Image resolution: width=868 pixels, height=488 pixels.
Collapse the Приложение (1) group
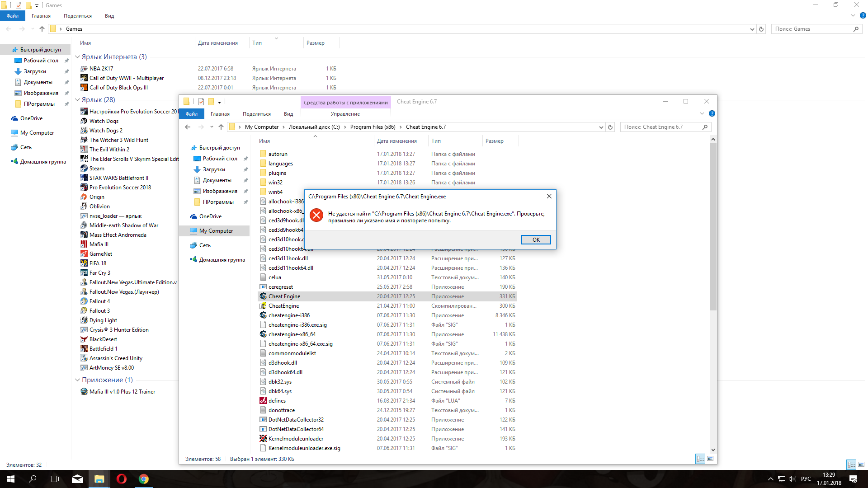pos(77,380)
